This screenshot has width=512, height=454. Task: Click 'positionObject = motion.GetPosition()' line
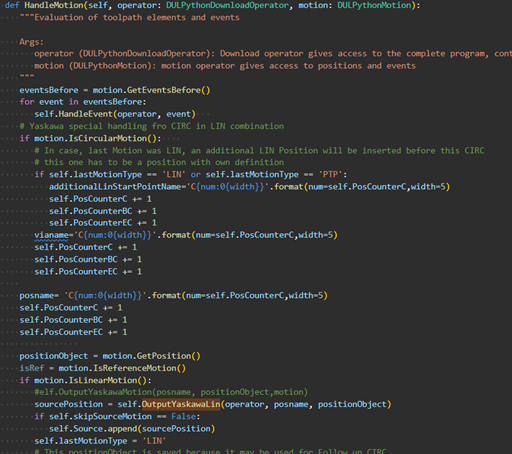pos(110,356)
